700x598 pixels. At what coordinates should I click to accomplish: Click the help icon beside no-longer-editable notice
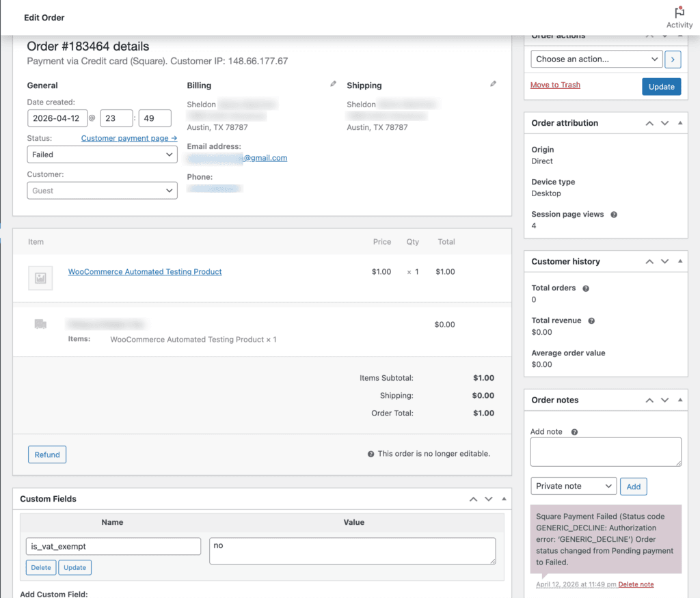[370, 453]
